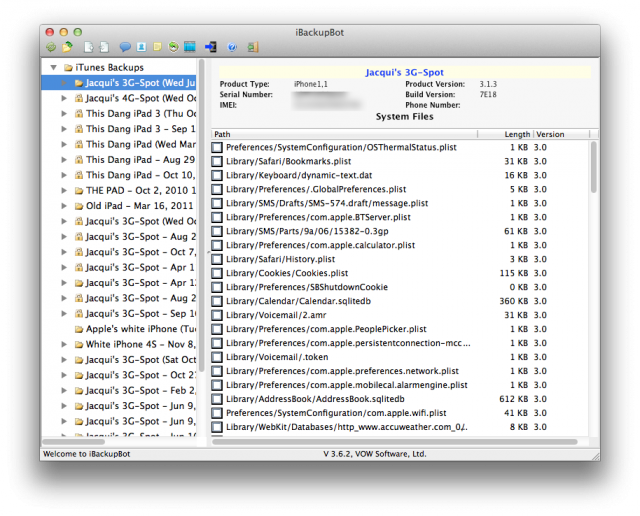Click folder icon for Jacqui's 3G-Spot - Feb 2
Image resolution: width=640 pixels, height=516 pixels.
[x=79, y=391]
